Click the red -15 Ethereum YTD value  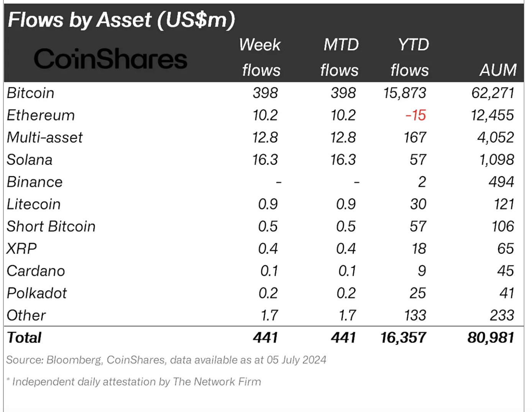[x=415, y=115]
